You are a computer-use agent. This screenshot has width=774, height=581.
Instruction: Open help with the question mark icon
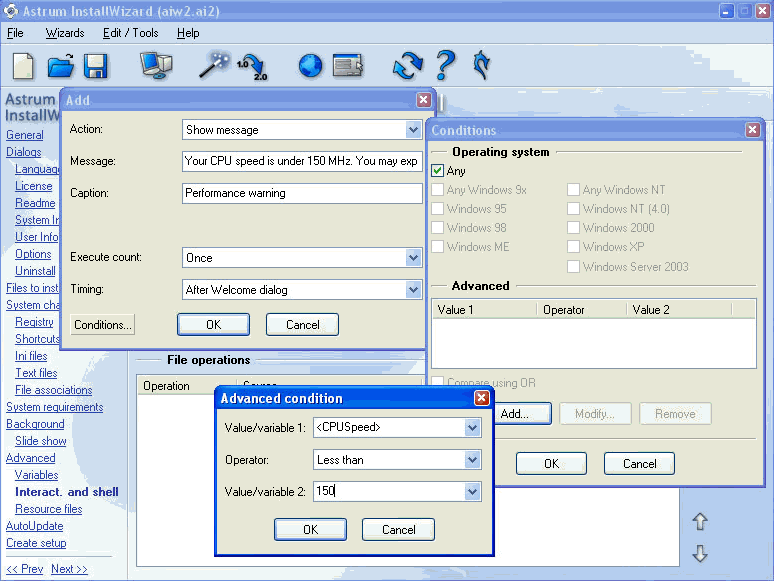445,65
